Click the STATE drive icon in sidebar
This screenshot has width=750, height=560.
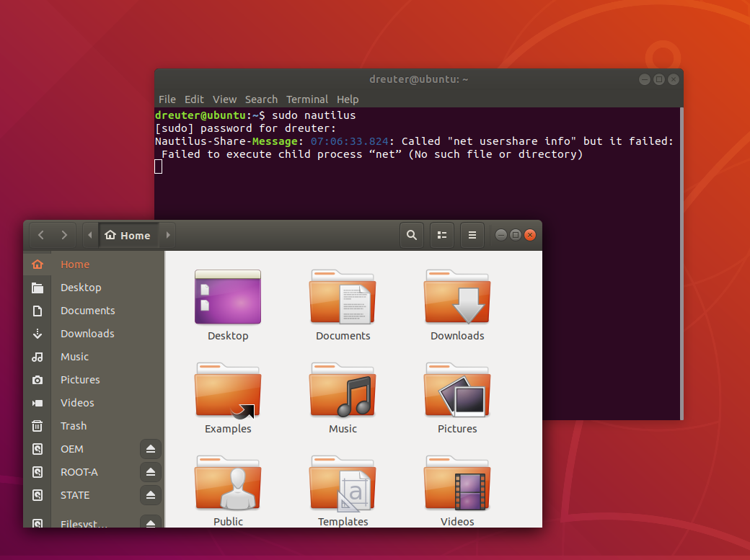point(37,495)
